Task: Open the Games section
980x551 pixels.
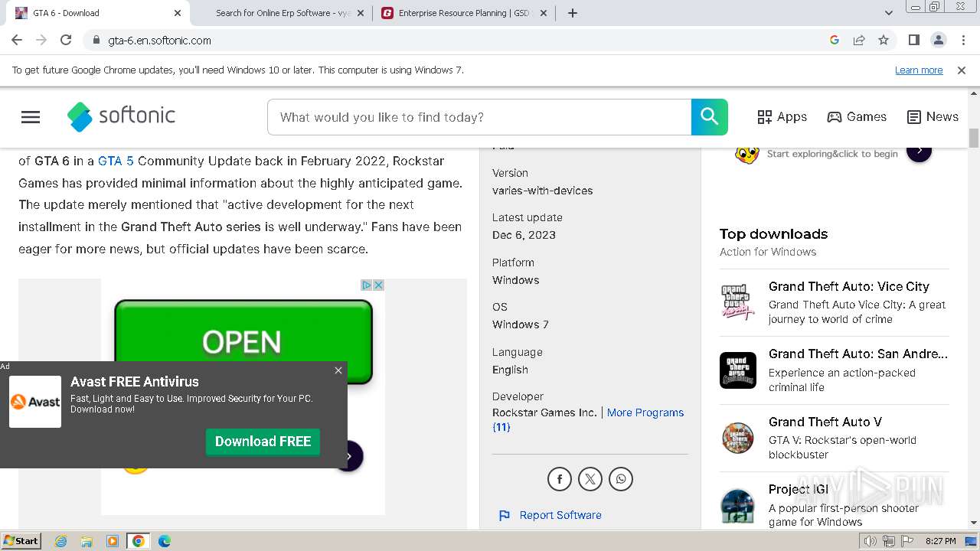Action: click(x=857, y=117)
